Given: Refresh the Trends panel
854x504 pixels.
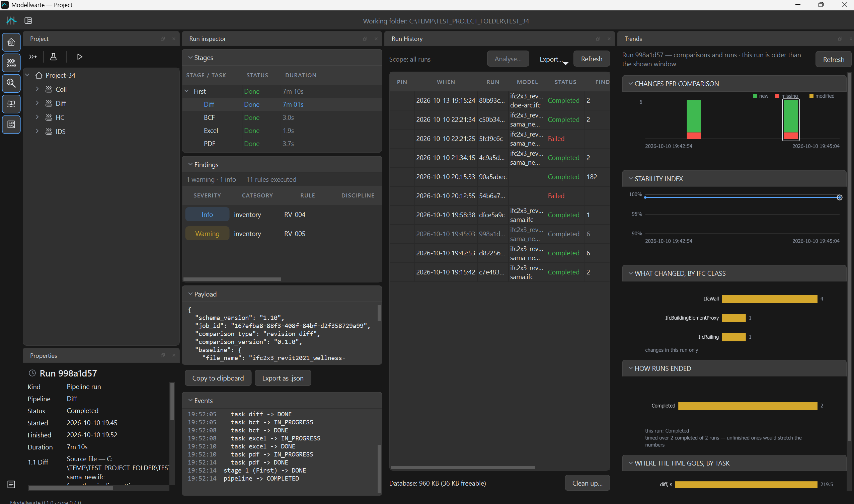Looking at the screenshot, I should point(833,60).
